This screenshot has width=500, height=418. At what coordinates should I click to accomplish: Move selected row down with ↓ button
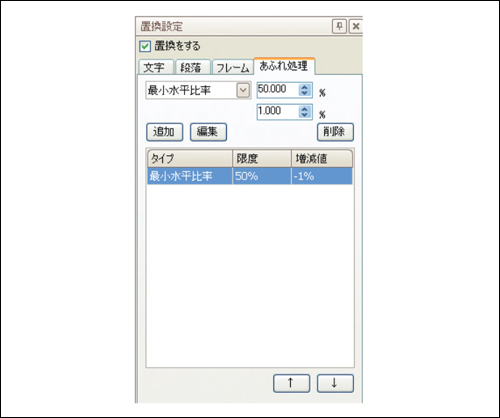(335, 383)
